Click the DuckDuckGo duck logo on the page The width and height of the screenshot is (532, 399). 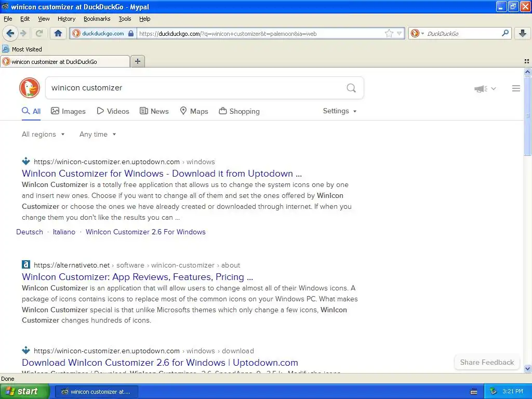(30, 88)
